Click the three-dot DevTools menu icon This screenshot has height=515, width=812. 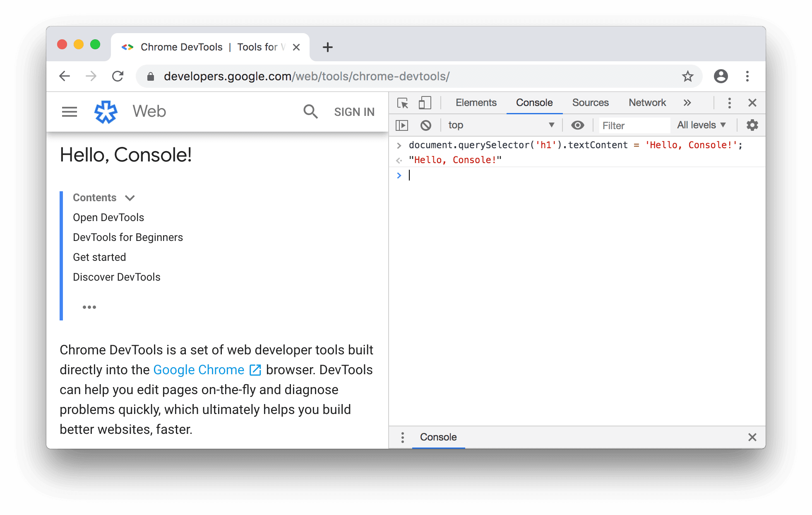(x=729, y=102)
